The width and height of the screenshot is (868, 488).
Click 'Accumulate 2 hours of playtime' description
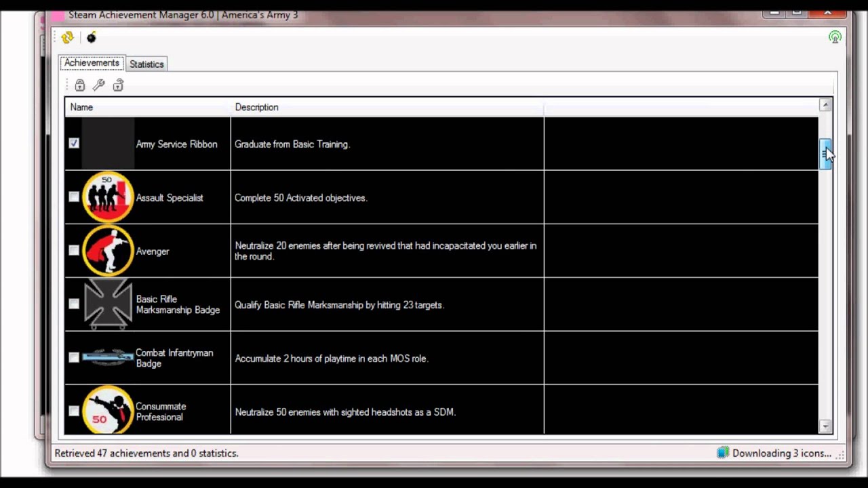(332, 359)
